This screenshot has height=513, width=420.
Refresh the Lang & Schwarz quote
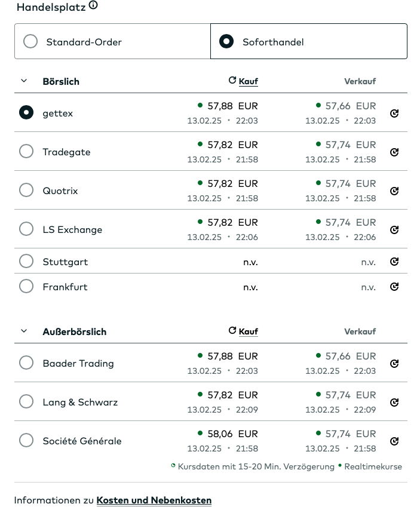(394, 403)
